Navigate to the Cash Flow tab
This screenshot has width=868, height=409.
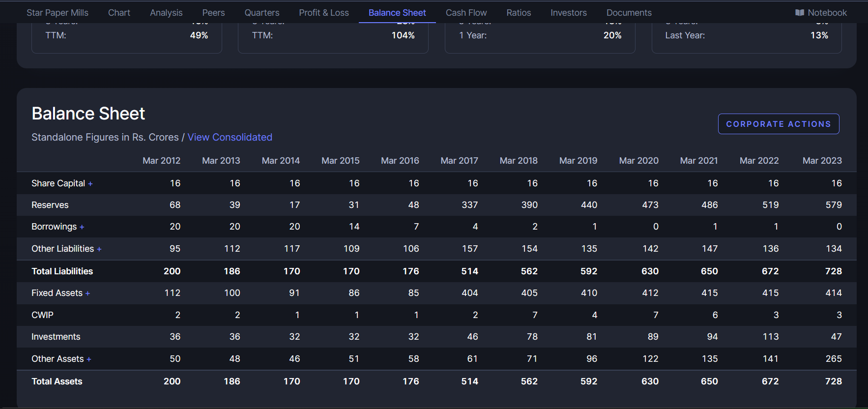coord(466,13)
